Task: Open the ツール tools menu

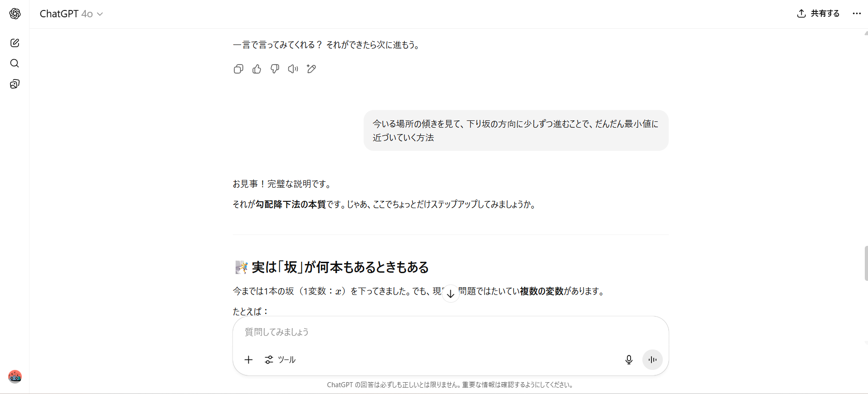Action: point(280,360)
